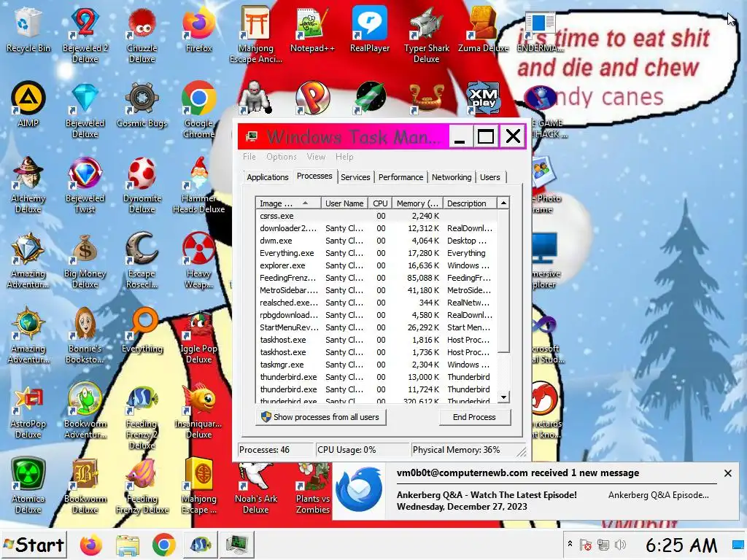Select the Bejeweled Deluxe diamond icon
Screen dimensions: 747x560
[85, 111]
